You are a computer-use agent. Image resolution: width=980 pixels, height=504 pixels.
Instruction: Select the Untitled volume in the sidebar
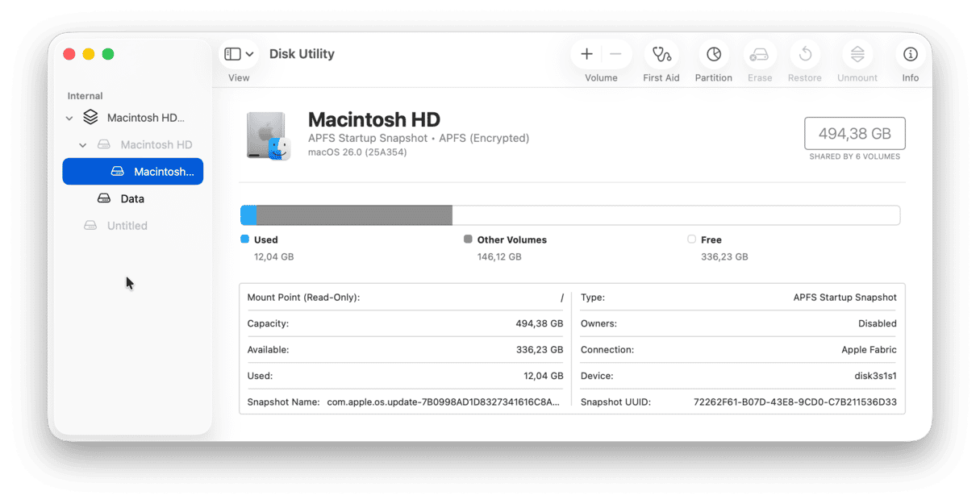[x=126, y=225]
